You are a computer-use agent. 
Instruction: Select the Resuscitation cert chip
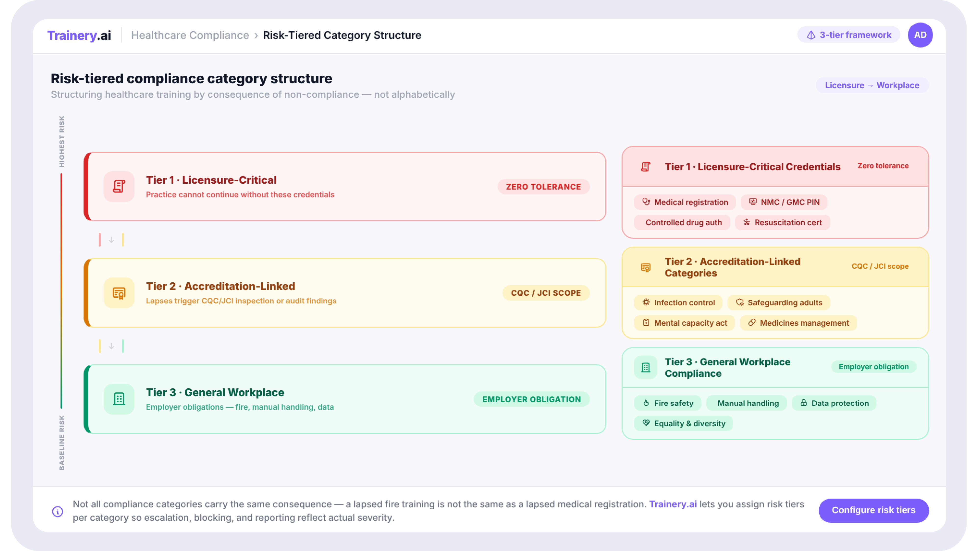pyautogui.click(x=783, y=222)
